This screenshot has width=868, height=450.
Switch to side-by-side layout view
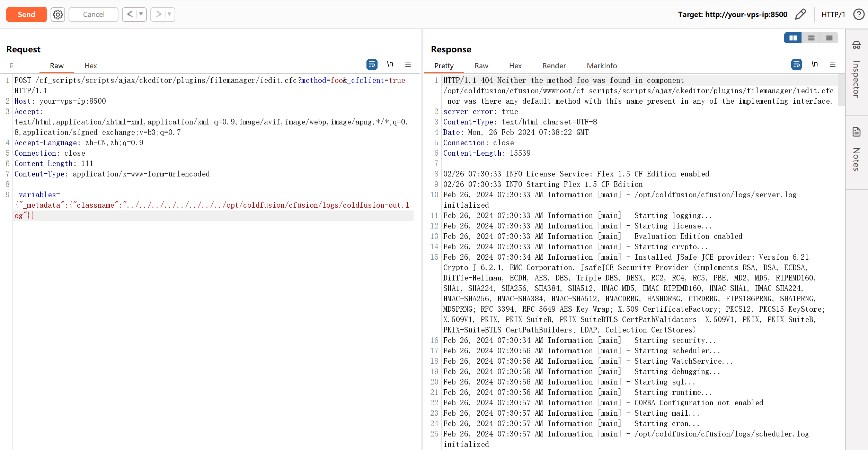point(793,38)
